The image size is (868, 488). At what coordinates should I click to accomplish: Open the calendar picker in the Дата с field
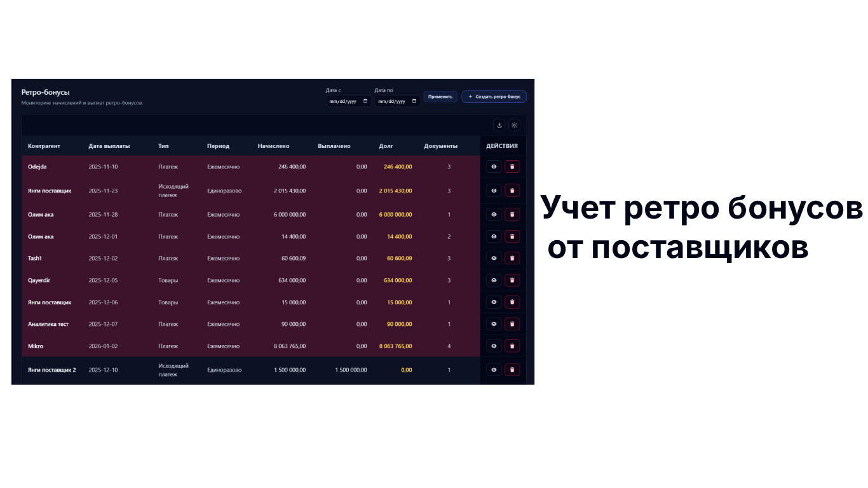(365, 101)
